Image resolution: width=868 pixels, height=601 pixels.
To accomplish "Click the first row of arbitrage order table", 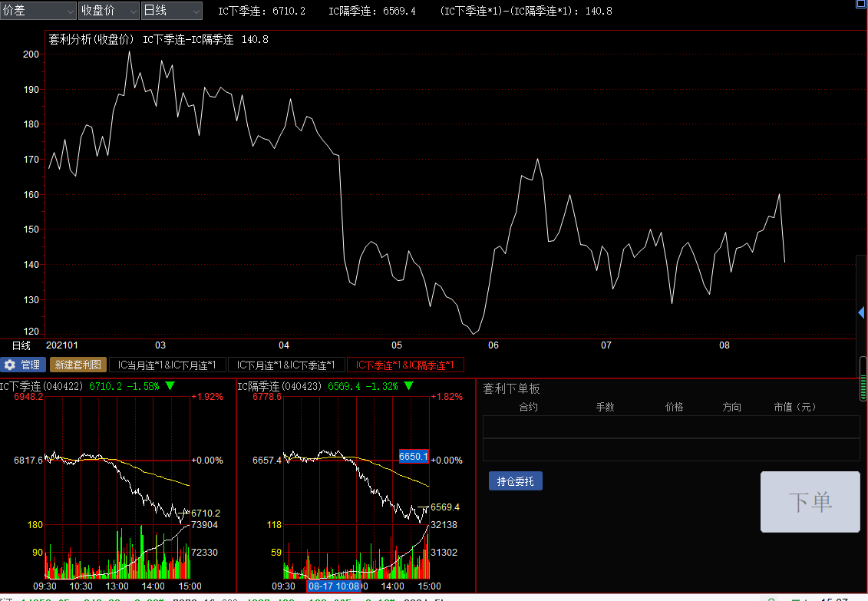I will click(671, 427).
